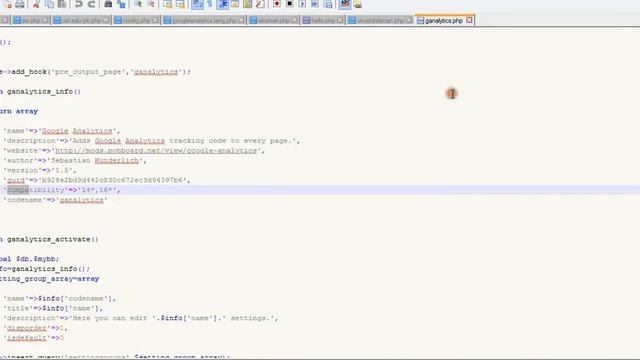640x360 pixels.
Task: Click the 'version'=>'1.5' line
Action: click(40, 170)
